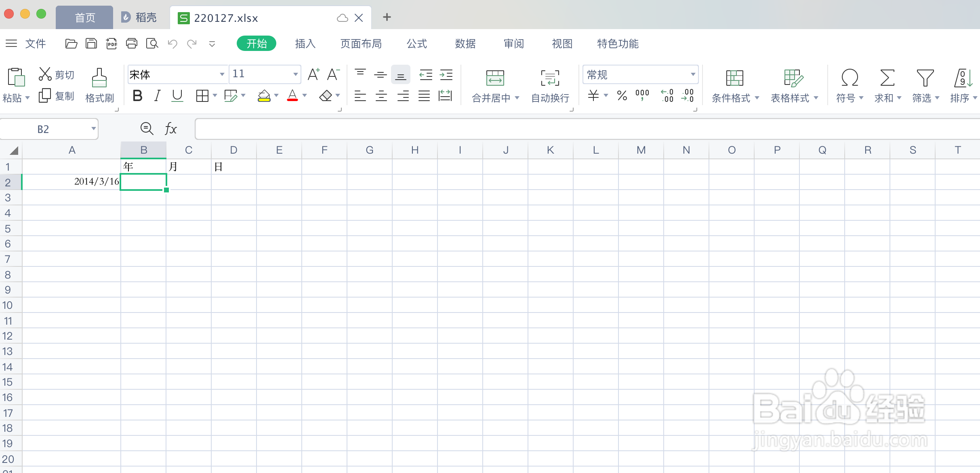
Task: Click the formula bar input field
Action: coord(404,129)
